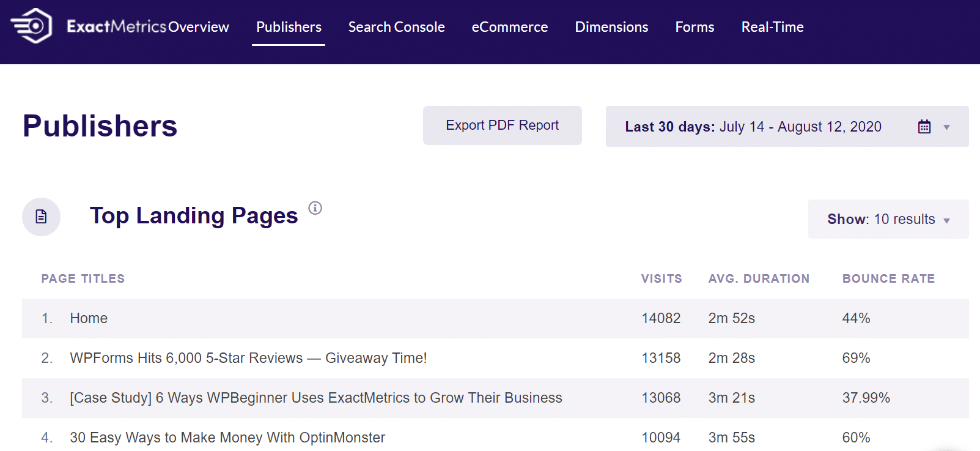Click the ExactMetrics logo icon

pos(31,26)
